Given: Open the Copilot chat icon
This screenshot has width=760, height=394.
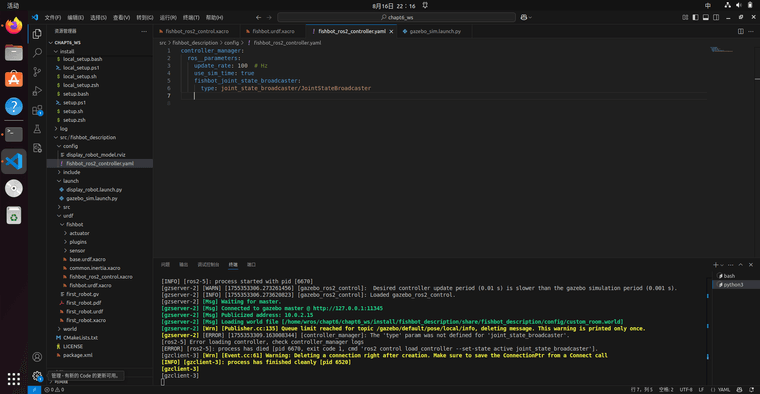Looking at the screenshot, I should coord(524,17).
